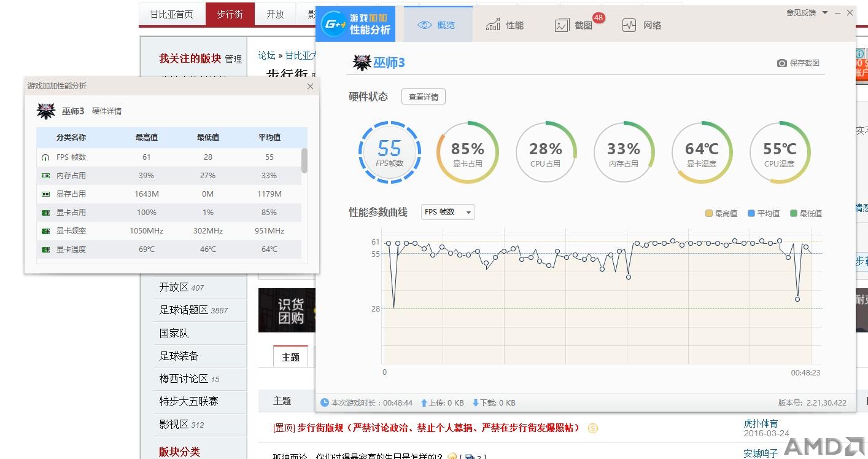Click the FPS 帧数 gauge row icon
Screen dimensions: 868x459
coord(45,157)
